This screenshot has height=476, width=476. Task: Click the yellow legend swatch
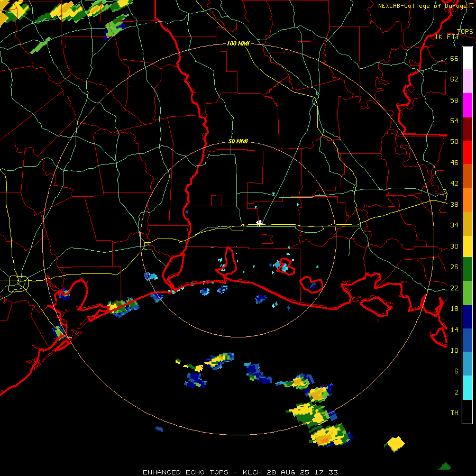coord(467,246)
